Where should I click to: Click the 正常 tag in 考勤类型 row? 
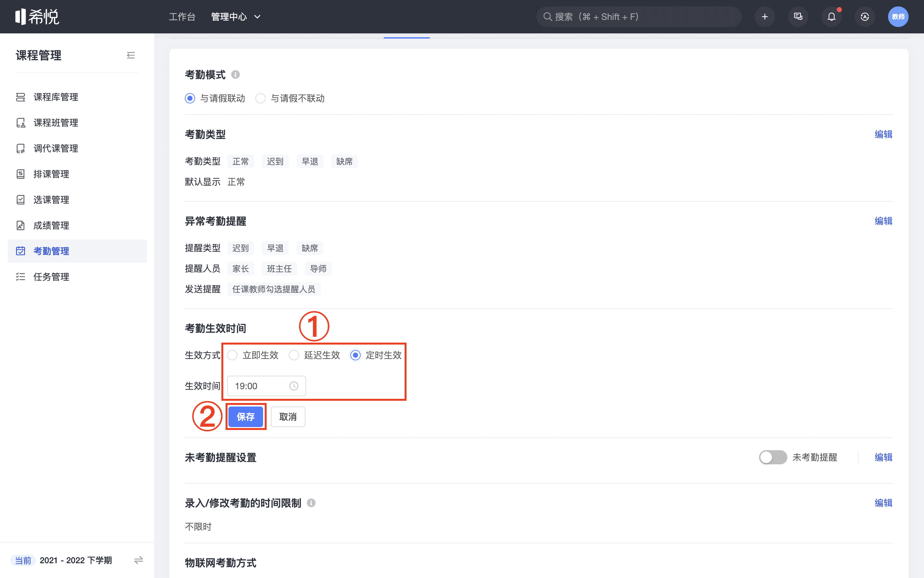pyautogui.click(x=241, y=161)
